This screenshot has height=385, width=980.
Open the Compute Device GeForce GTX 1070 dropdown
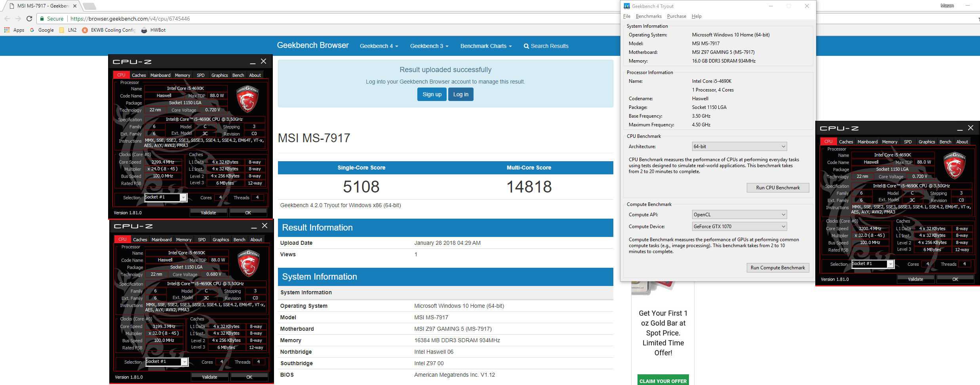739,227
